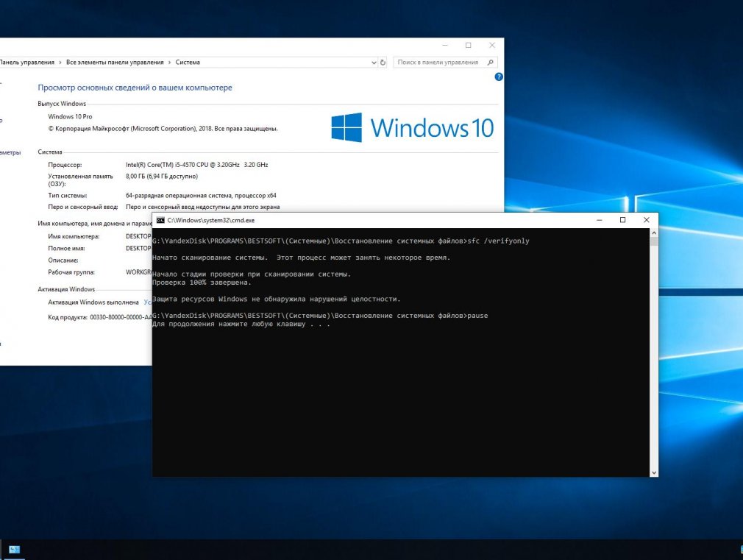
Task: Close the System control panel window
Action: (492, 46)
